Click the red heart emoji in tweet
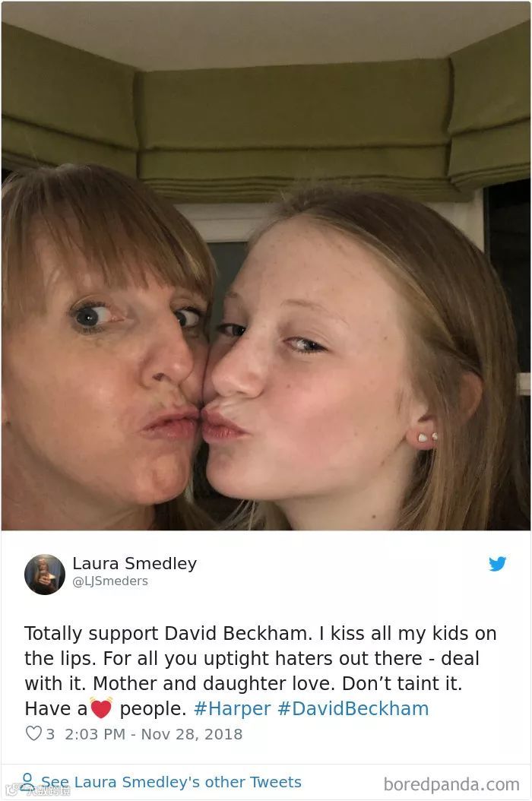Screen dimensions: 532x801 pyautogui.click(x=100, y=708)
